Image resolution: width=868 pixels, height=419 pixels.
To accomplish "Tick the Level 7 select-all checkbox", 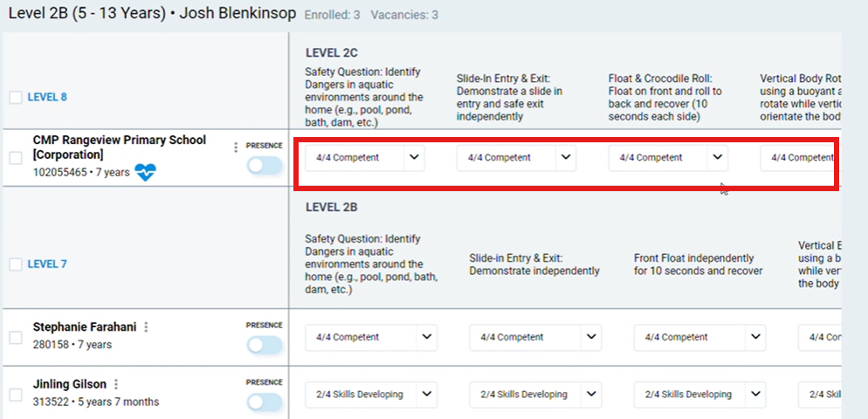I will click(x=16, y=264).
